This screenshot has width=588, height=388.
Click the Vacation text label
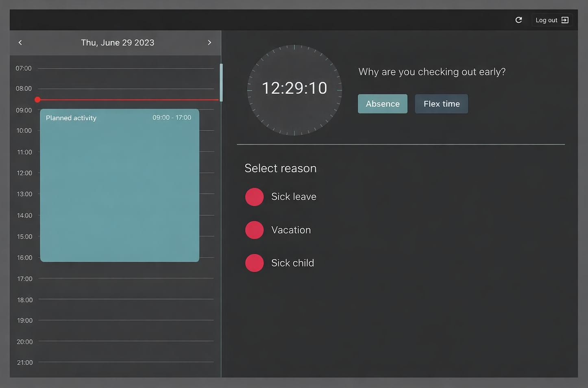pos(291,230)
